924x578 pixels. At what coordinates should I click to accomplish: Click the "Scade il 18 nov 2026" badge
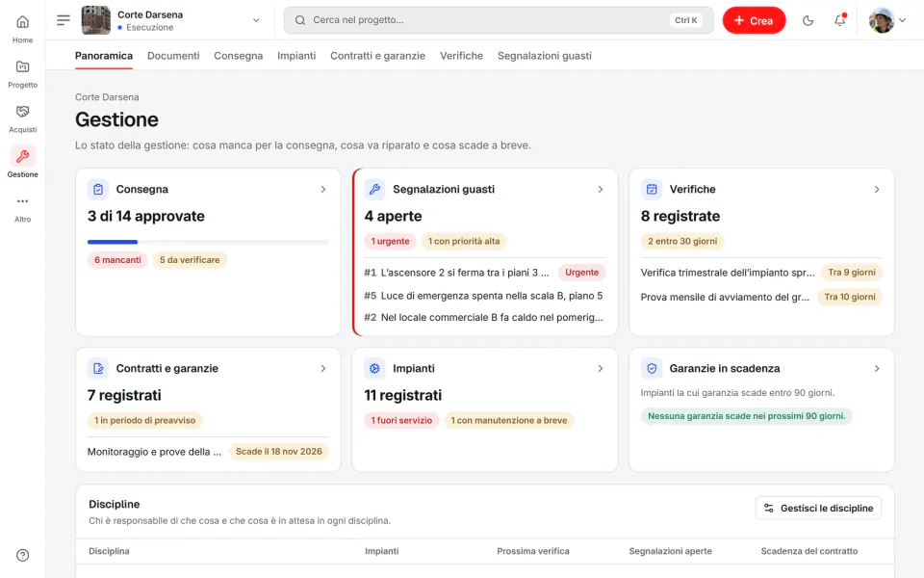[x=279, y=452]
